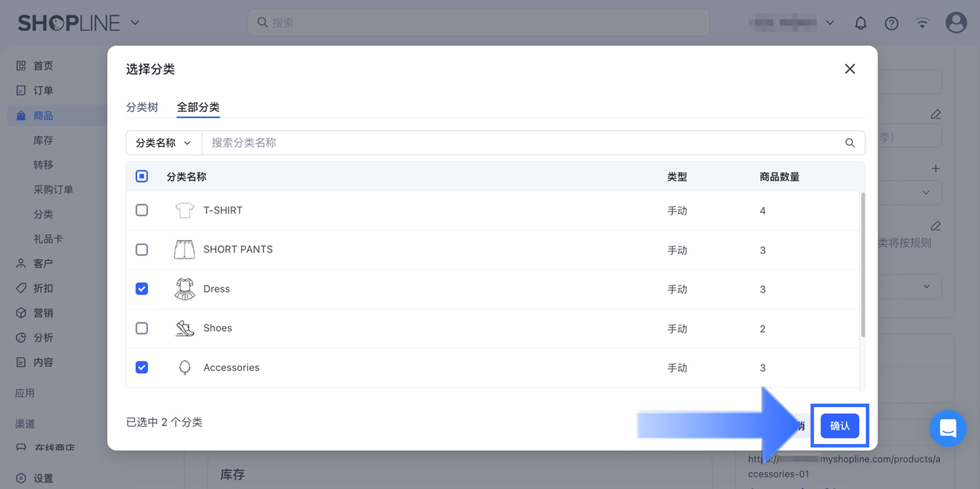Click the 确认 confirm button

(839, 426)
